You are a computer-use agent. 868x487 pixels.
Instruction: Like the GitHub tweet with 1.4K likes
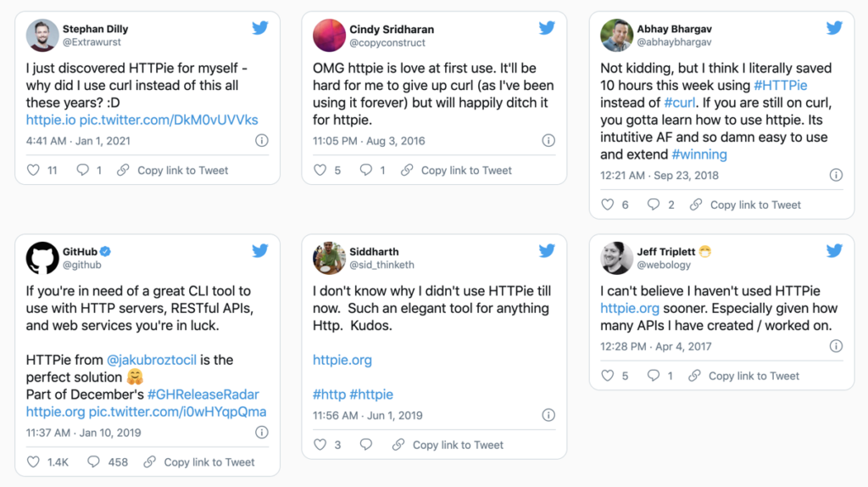33,462
